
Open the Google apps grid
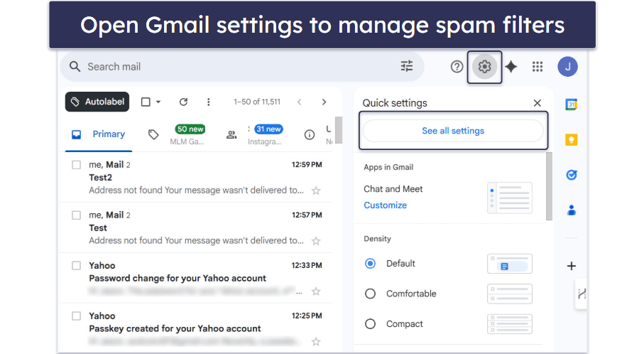coord(537,67)
